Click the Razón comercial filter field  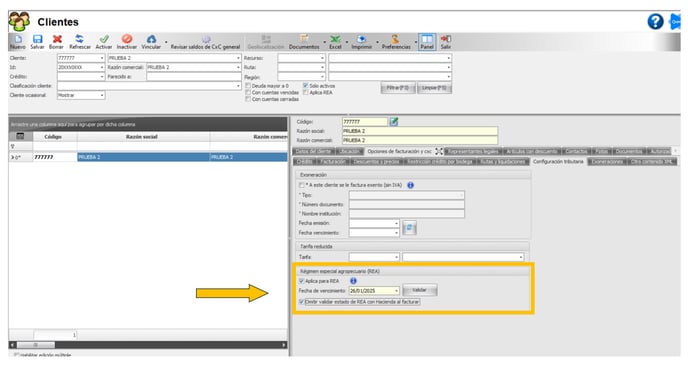coord(194,67)
